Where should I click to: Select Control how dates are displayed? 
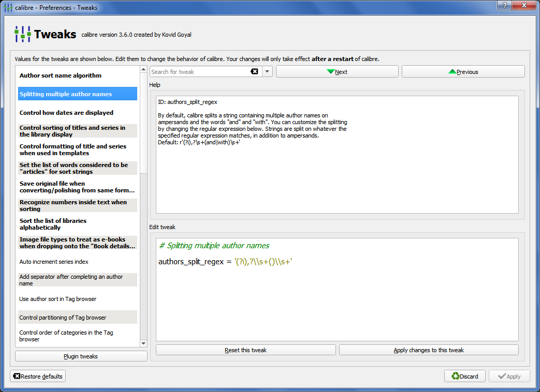tap(78, 112)
